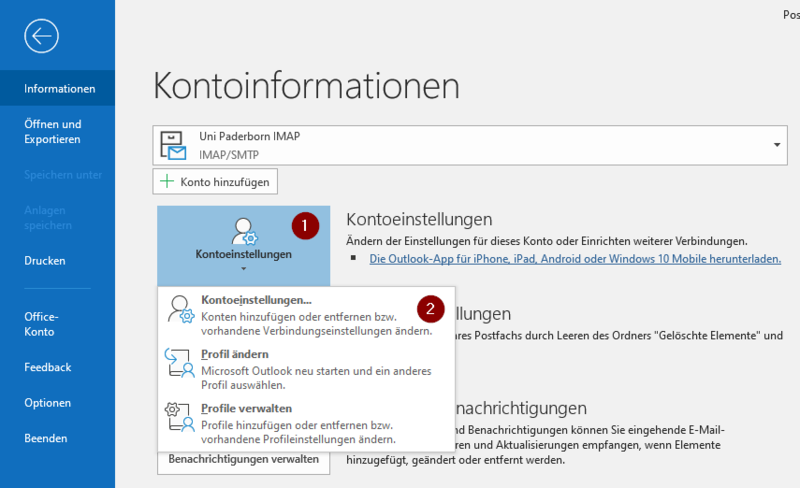Viewport: 800px width, 488px height.
Task: Click the Kontoinformationen heading
Action: tap(306, 85)
